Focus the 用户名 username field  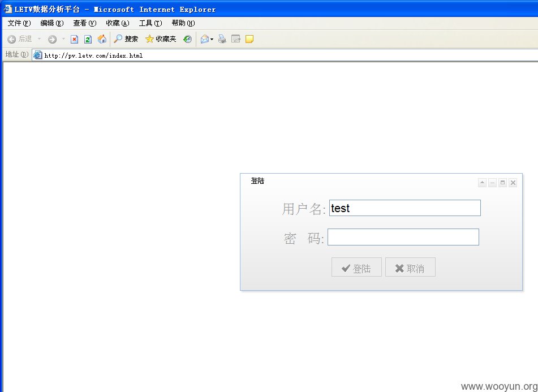[x=405, y=208]
